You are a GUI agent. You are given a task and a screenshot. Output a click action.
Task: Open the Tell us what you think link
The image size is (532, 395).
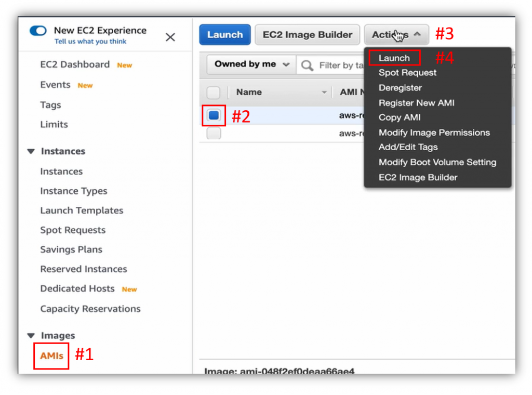pos(90,42)
